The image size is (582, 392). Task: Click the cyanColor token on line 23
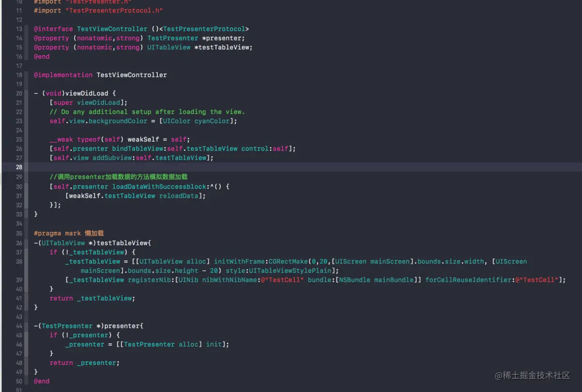click(212, 121)
